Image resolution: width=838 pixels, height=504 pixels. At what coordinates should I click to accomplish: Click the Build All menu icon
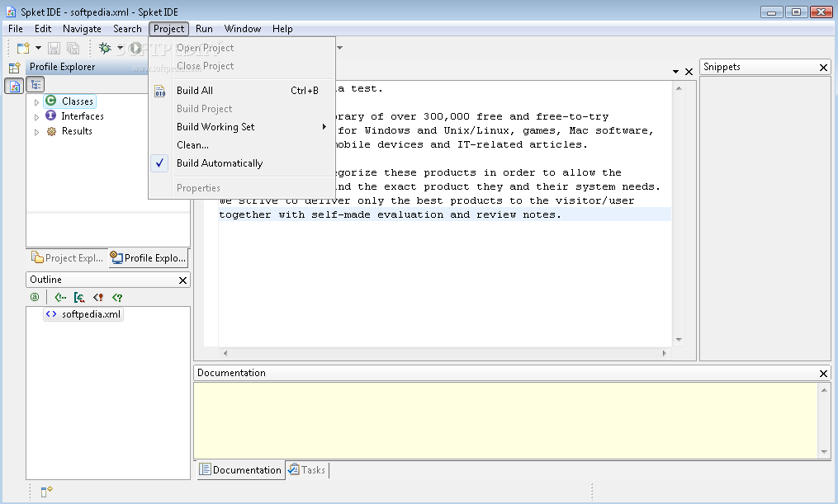(x=160, y=92)
